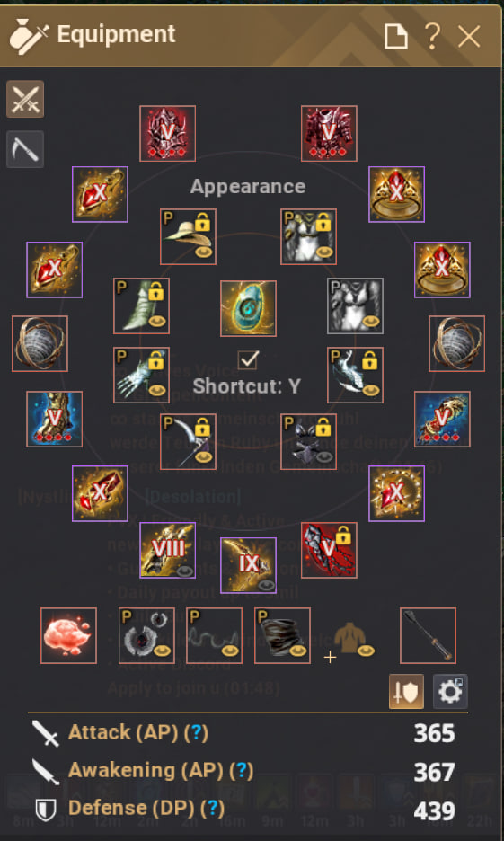Open equipment settings gear button
504x841 pixels.
(450, 692)
